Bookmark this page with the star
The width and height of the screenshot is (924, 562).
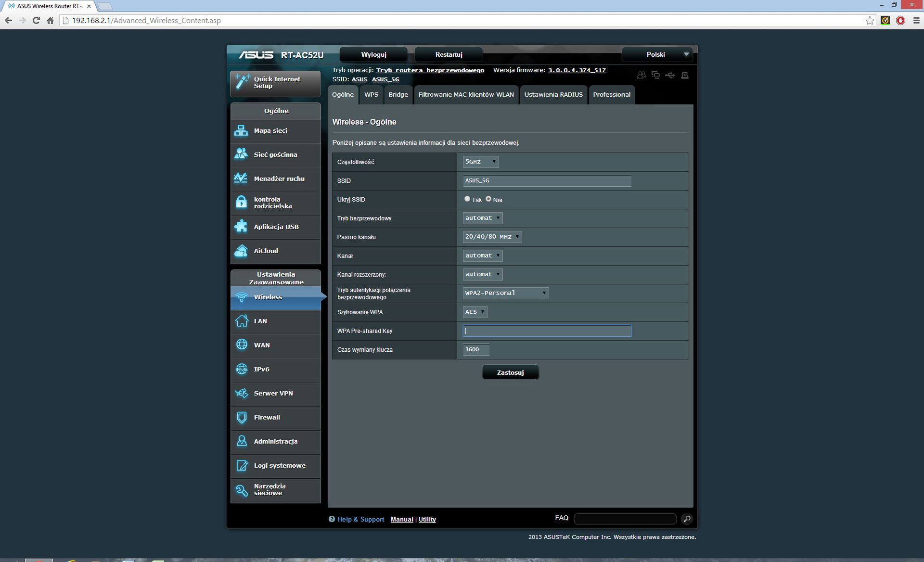coord(870,20)
